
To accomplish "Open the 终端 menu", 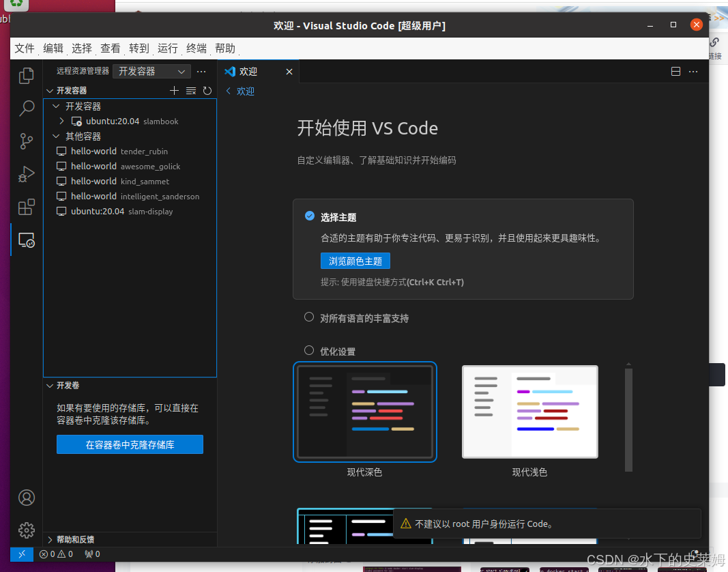I will (196, 48).
